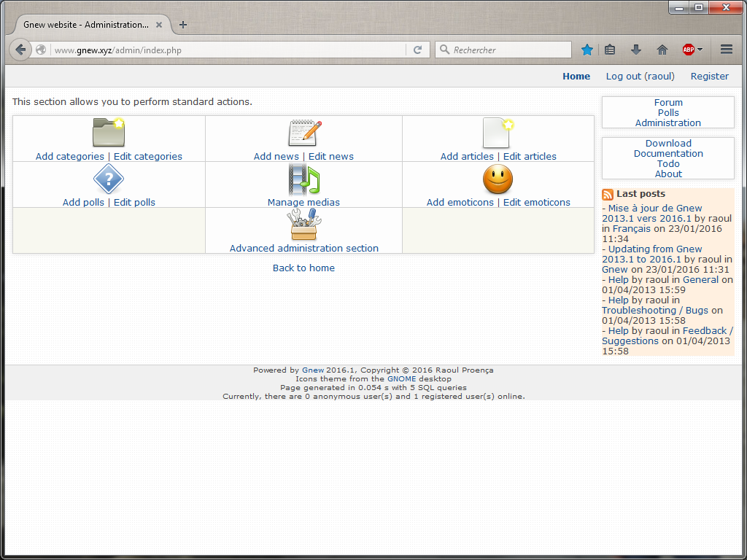
Task: Click the Add articles page icon
Action: [498, 133]
